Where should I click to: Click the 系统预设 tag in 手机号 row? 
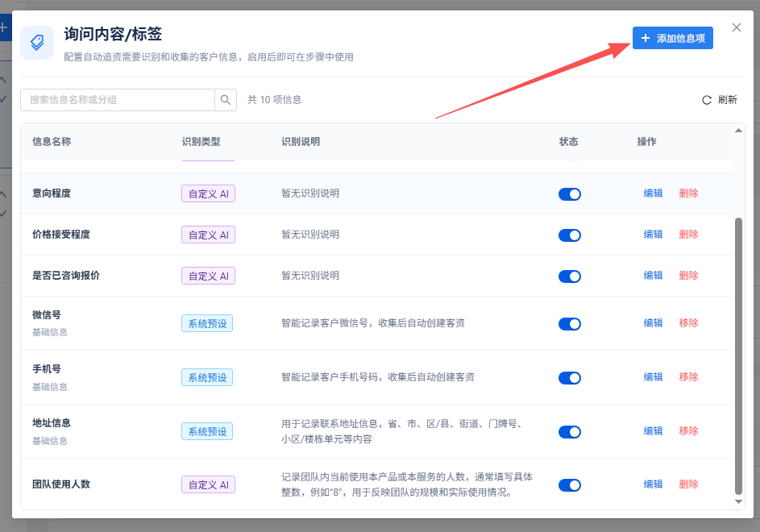tap(207, 377)
